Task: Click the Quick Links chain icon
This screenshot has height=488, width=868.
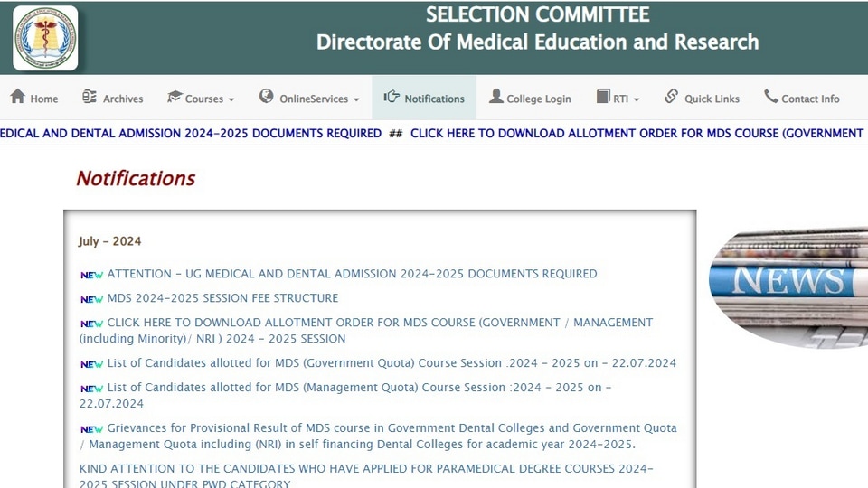Action: (x=671, y=97)
